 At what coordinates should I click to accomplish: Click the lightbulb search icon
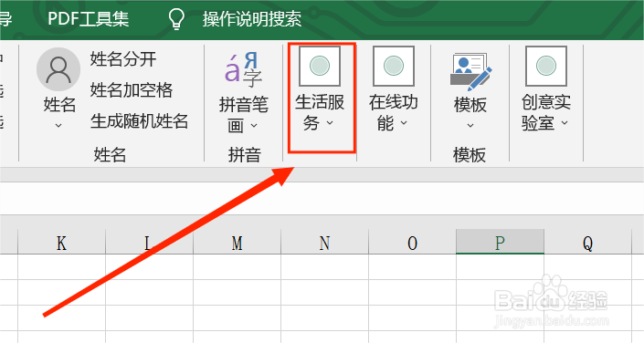[176, 19]
